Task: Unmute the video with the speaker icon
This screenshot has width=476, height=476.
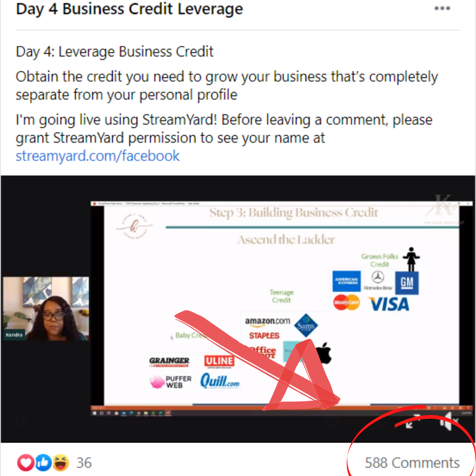Action: [x=449, y=421]
